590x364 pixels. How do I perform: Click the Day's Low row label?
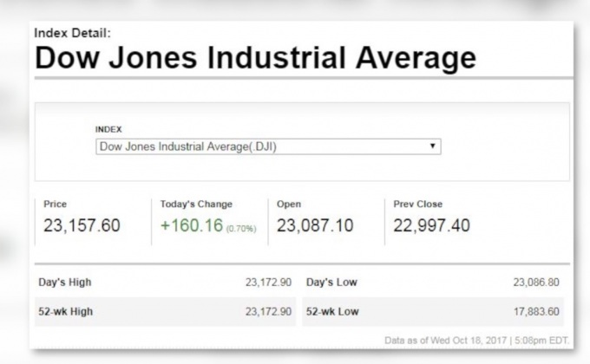331,283
